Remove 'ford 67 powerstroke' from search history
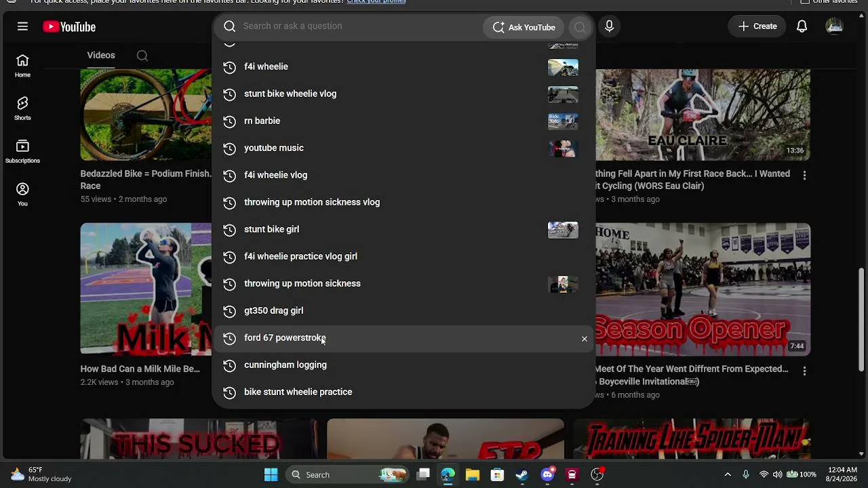The width and height of the screenshot is (868, 488). pos(584,338)
